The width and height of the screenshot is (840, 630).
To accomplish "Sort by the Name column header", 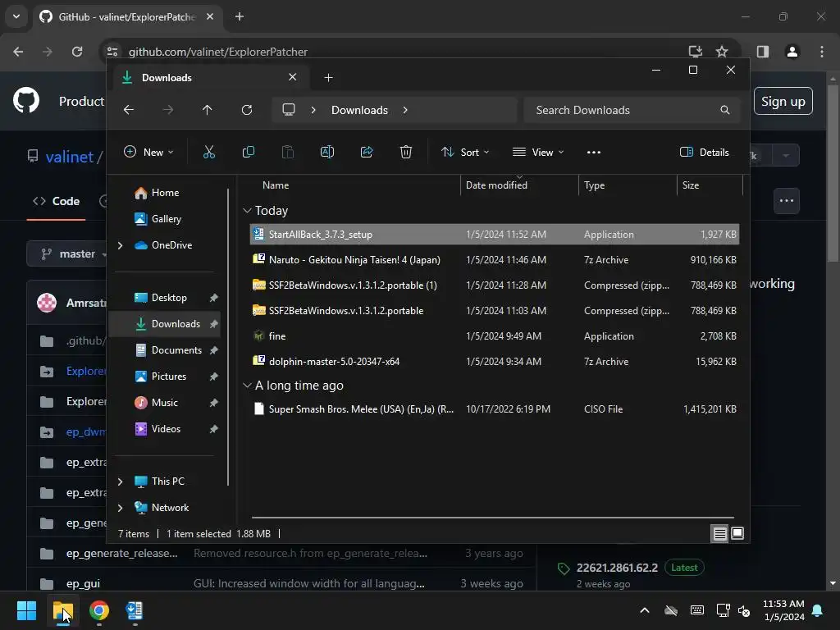I will 276,185.
